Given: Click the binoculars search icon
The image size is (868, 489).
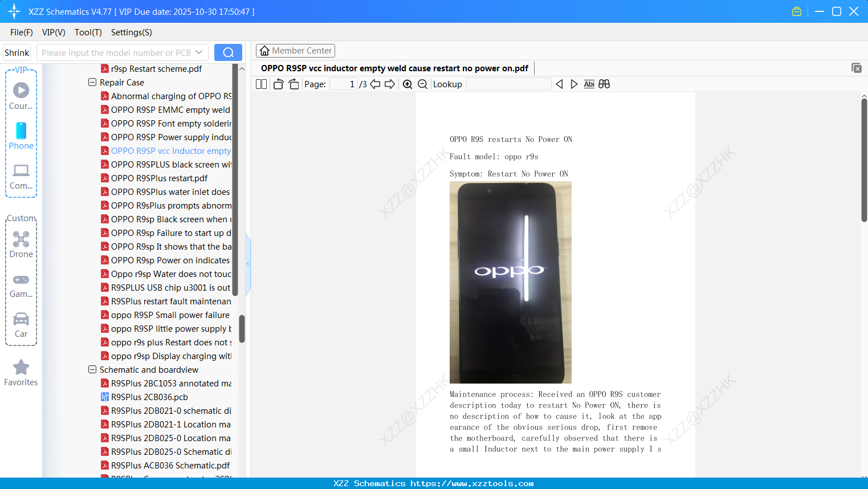Looking at the screenshot, I should click(604, 84).
